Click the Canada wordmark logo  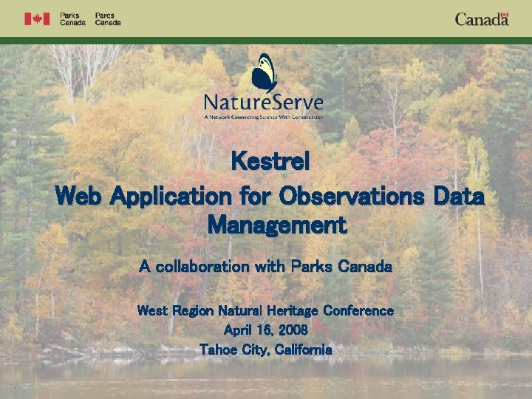pyautogui.click(x=482, y=19)
